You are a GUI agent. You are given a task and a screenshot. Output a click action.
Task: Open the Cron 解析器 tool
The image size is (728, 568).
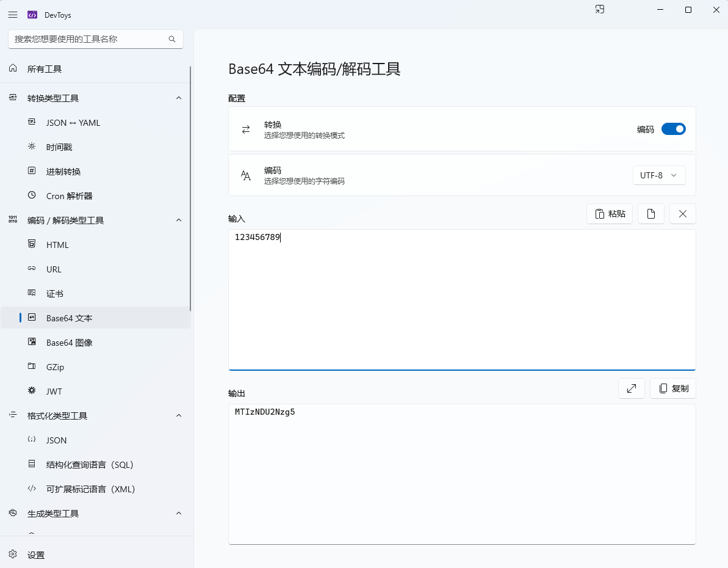(95, 195)
